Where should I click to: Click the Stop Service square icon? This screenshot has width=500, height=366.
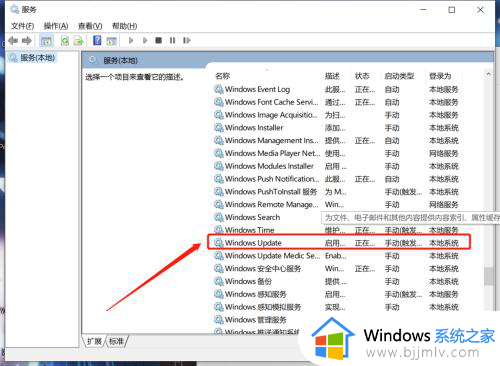tap(159, 41)
